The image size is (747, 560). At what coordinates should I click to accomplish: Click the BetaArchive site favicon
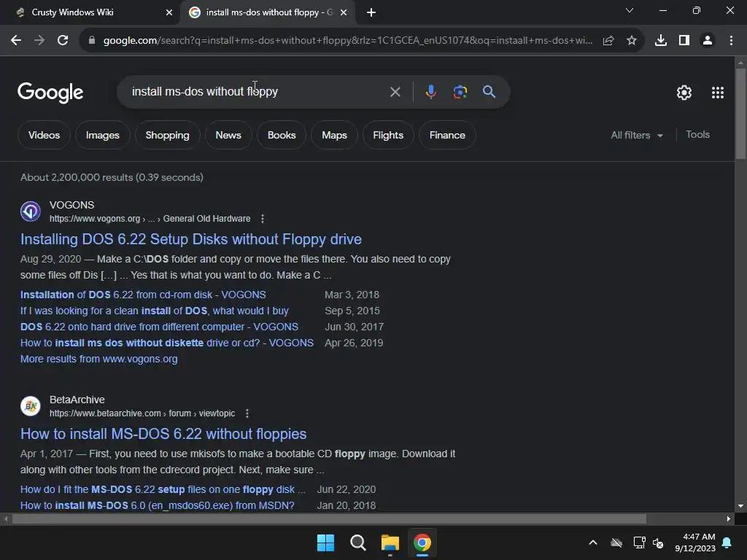coord(31,406)
